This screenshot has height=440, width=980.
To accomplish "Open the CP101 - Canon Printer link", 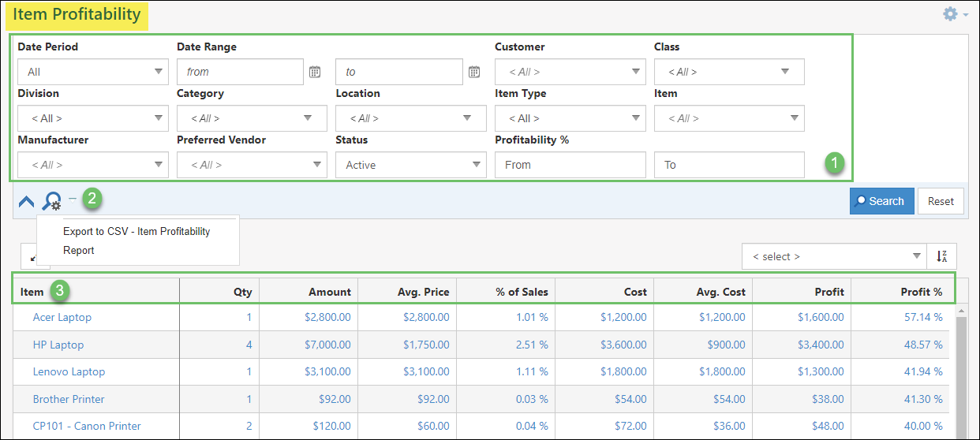I will 87,426.
